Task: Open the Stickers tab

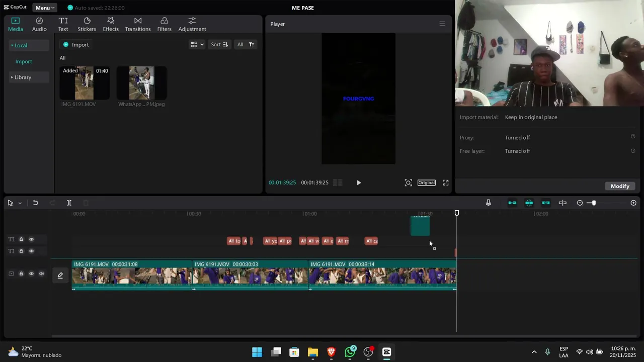Action: [x=87, y=24]
